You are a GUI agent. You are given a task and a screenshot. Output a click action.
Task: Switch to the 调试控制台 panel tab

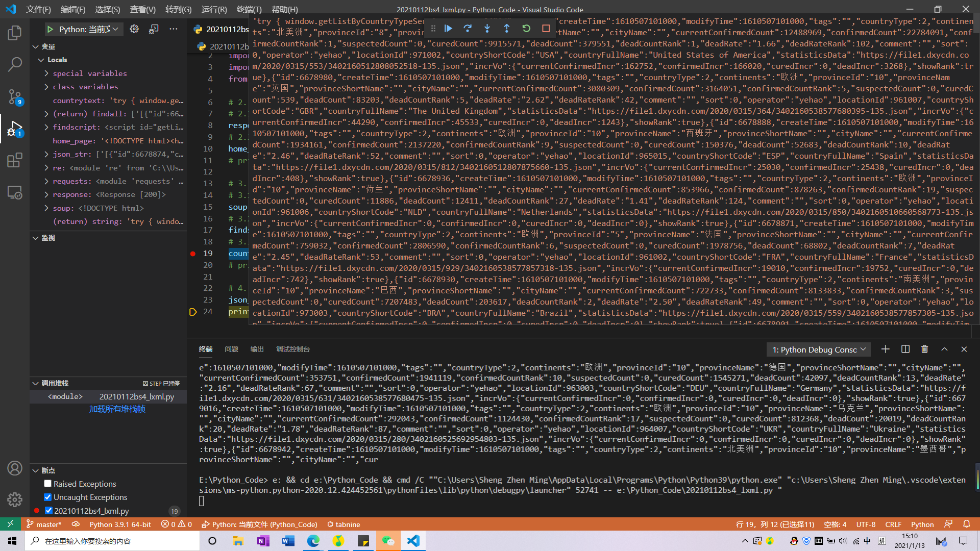pos(293,349)
